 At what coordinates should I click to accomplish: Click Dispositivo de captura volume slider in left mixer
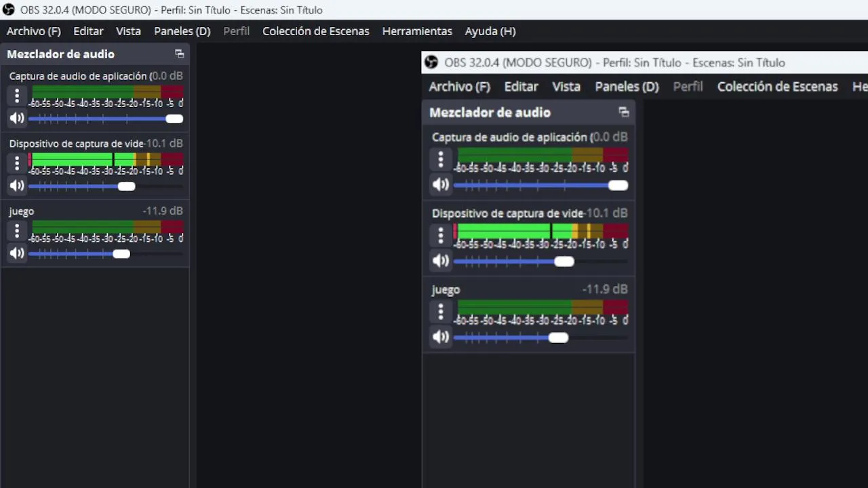(106, 186)
